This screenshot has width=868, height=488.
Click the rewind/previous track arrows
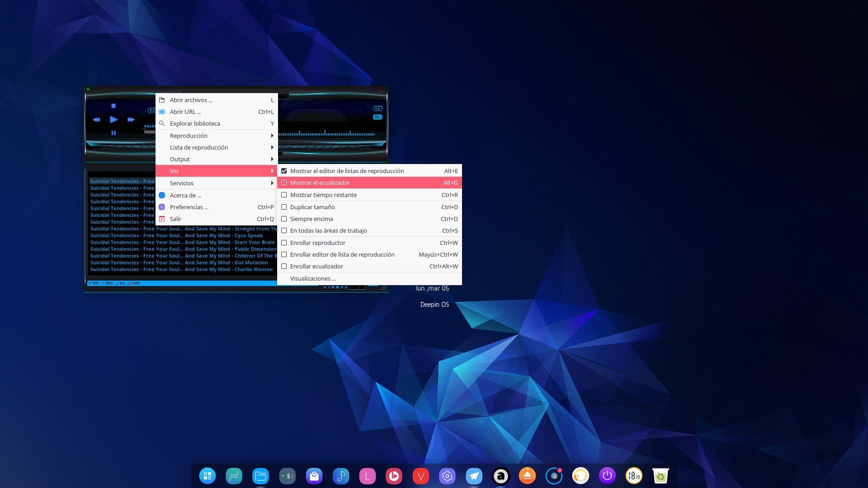(x=96, y=120)
